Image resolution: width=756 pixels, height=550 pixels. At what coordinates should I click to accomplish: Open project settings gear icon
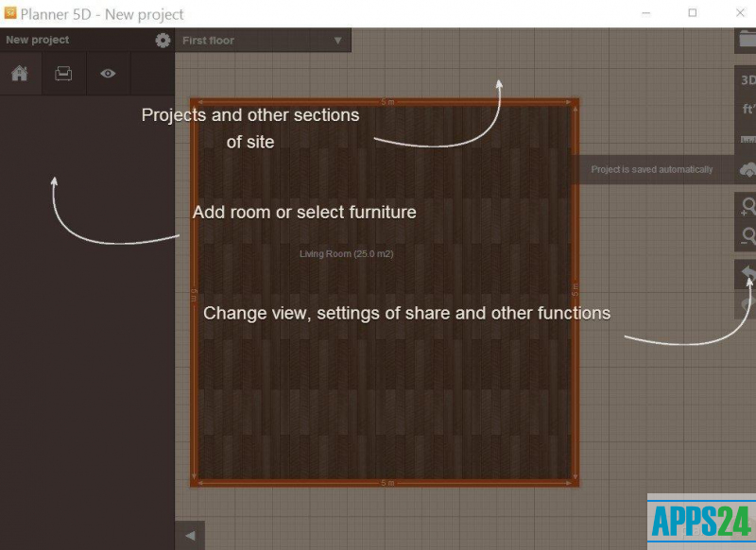tap(163, 41)
